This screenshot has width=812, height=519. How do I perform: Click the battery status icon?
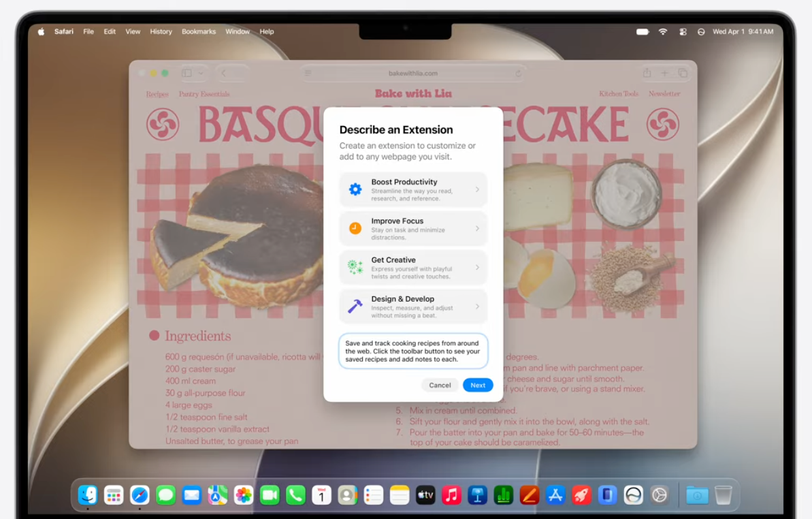(x=643, y=31)
